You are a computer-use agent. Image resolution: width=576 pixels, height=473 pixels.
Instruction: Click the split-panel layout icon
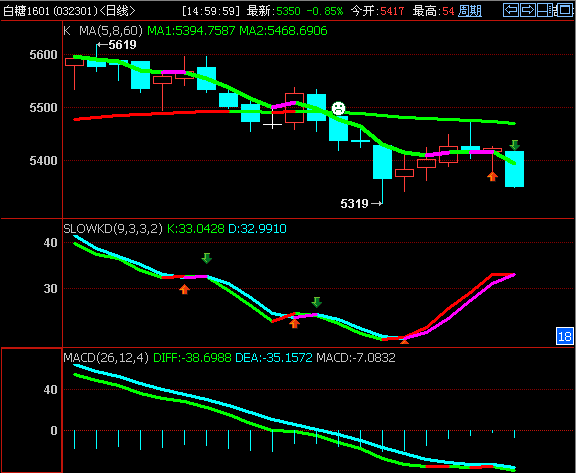[x=545, y=10]
